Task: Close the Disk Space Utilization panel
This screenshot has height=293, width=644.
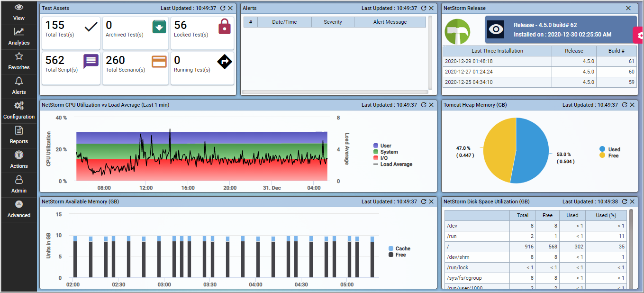Action: [632, 201]
